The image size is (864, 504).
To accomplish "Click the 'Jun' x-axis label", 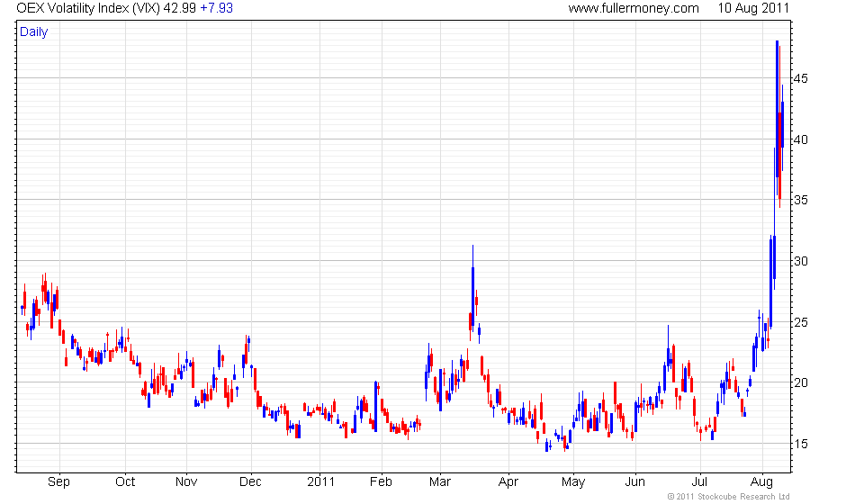I will (x=634, y=482).
